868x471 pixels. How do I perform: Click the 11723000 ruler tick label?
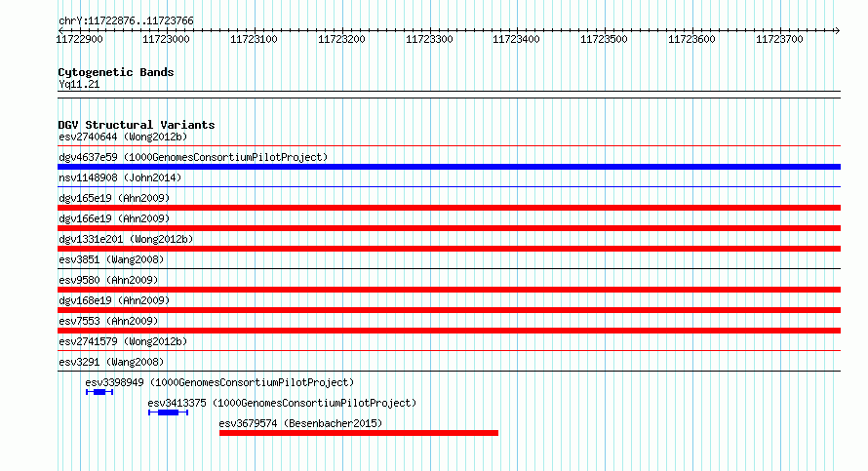point(166,39)
